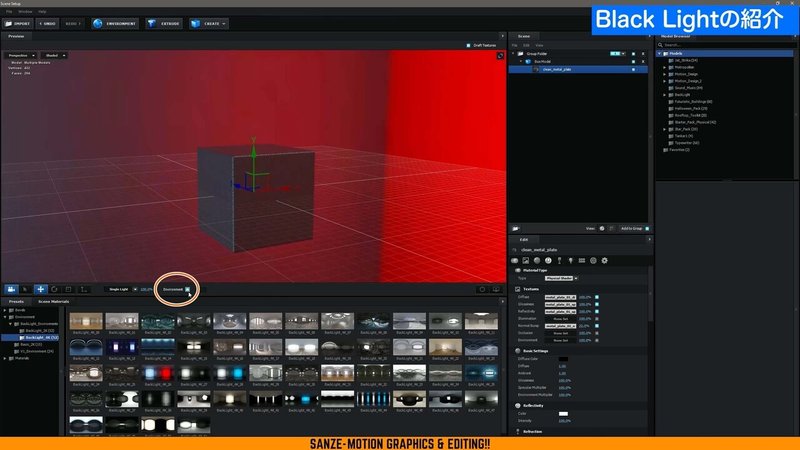Select the rotate tool icon
The width and height of the screenshot is (800, 450).
[55, 289]
